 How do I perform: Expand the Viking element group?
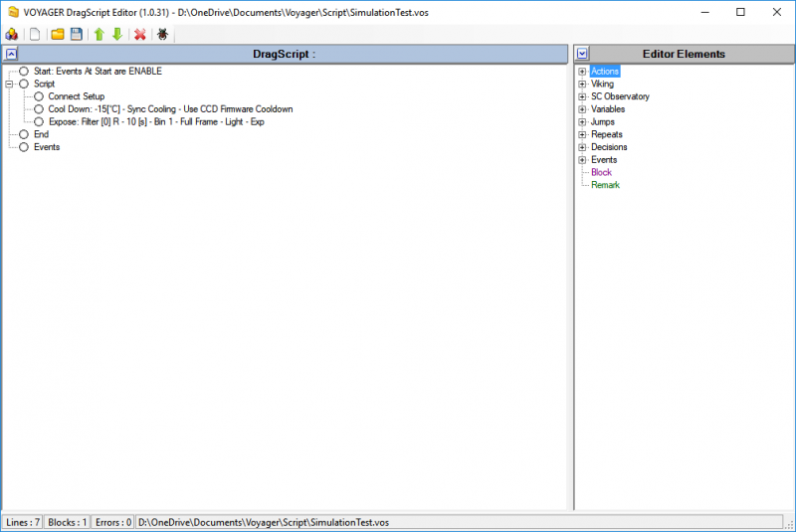click(582, 85)
